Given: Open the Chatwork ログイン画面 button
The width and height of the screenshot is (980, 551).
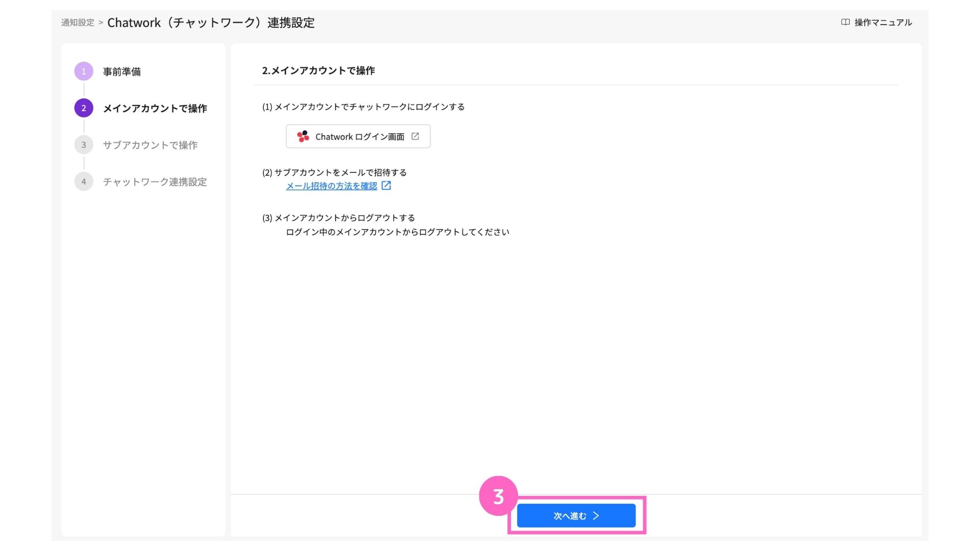Looking at the screenshot, I should pos(358,136).
